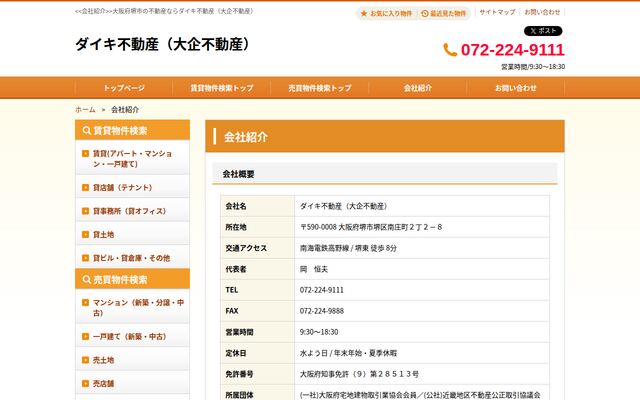This screenshot has width=640, height=400.
Task: Click the arrow icon beside 売土地
Action: pos(85,360)
